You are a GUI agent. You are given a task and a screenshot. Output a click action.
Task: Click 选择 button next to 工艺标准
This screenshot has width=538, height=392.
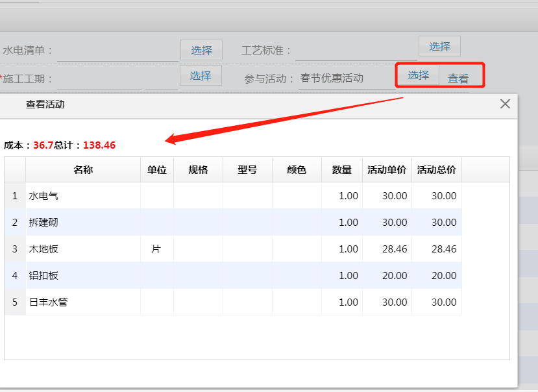pyautogui.click(x=439, y=46)
